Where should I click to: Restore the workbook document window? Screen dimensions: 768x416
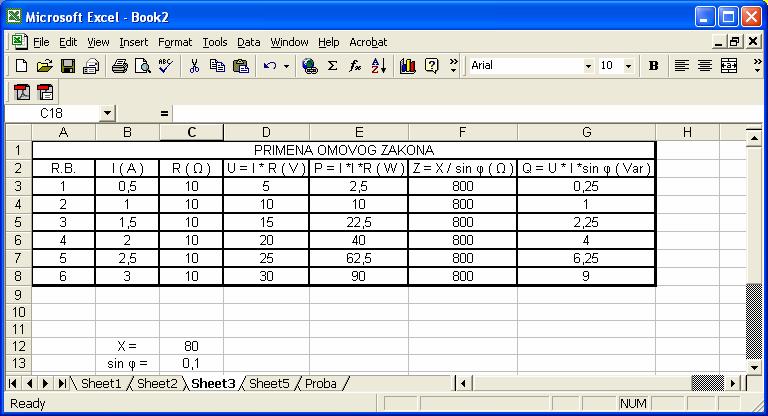(x=734, y=42)
